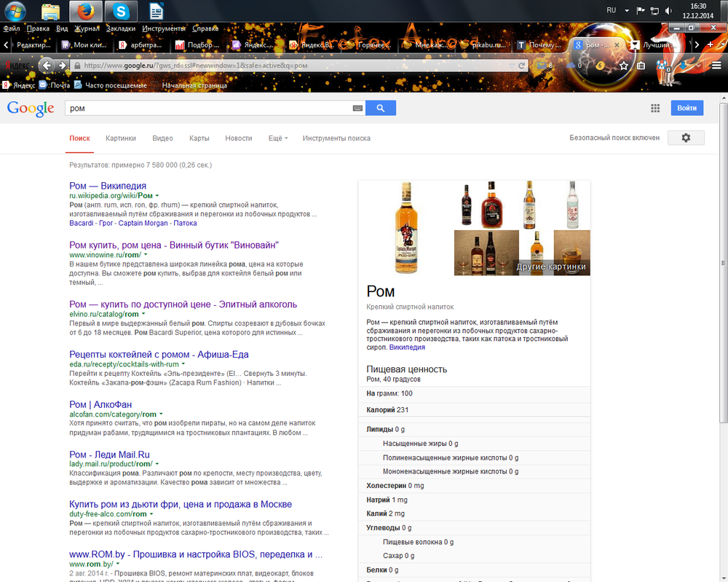This screenshot has width=728, height=582.
Task: Open Инструменты поиска options
Action: tap(336, 138)
